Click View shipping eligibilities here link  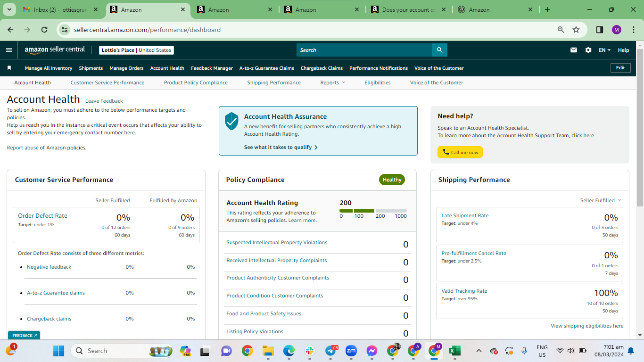(587, 326)
